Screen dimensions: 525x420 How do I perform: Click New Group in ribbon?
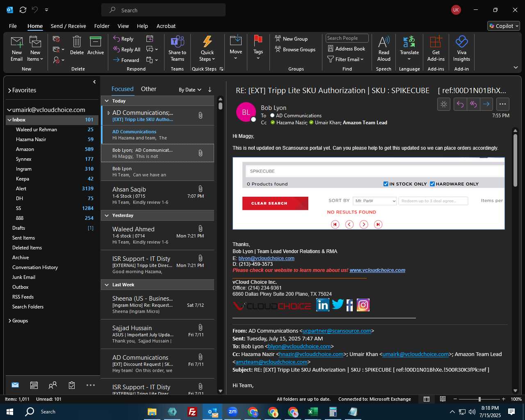(291, 39)
